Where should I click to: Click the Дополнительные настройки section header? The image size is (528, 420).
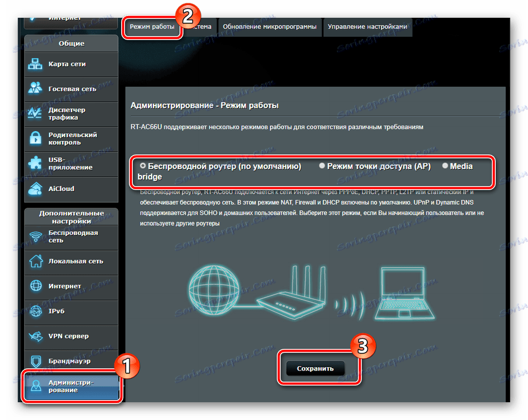tap(71, 217)
